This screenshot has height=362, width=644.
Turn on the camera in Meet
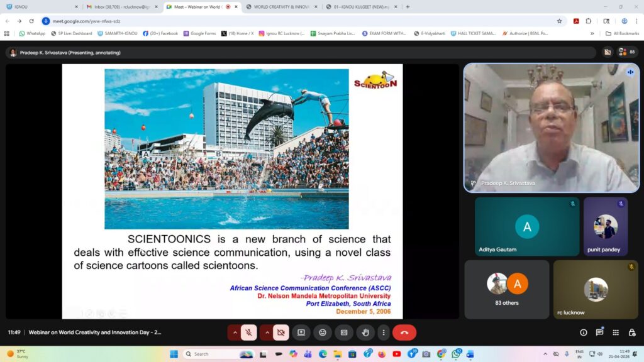point(280,332)
